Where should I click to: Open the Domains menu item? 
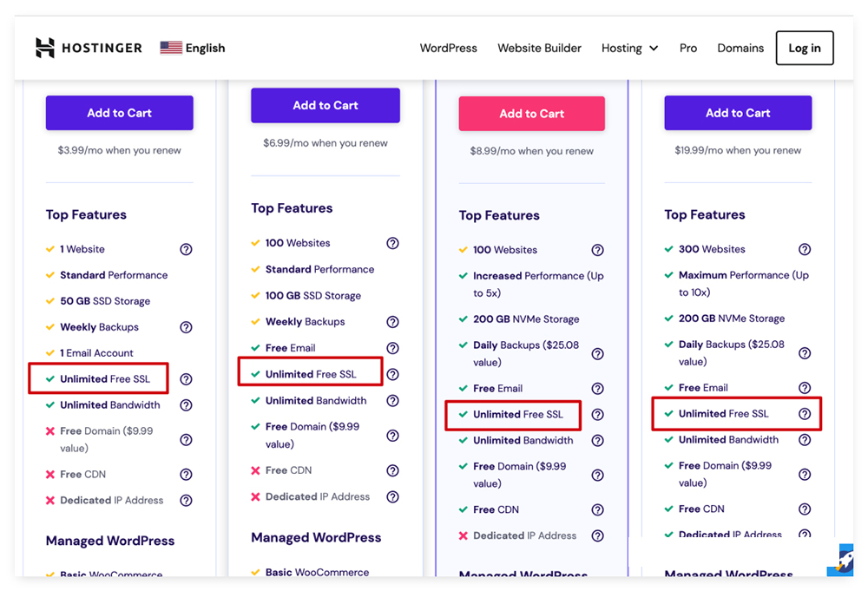(x=740, y=48)
